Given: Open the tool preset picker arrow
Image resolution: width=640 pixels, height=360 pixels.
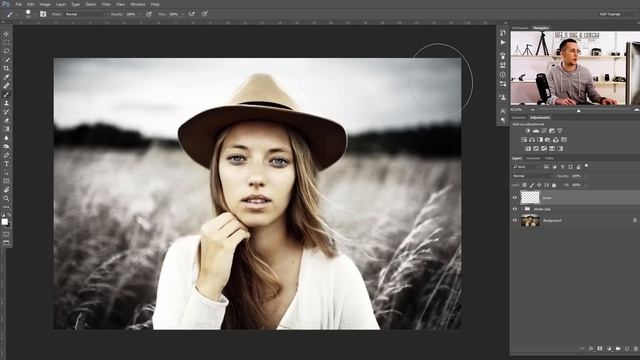Looking at the screenshot, I should (18, 14).
